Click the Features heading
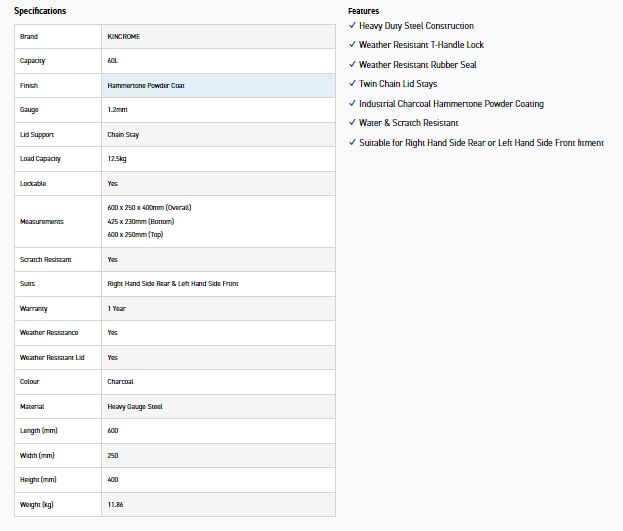The height and width of the screenshot is (531, 623). point(363,10)
